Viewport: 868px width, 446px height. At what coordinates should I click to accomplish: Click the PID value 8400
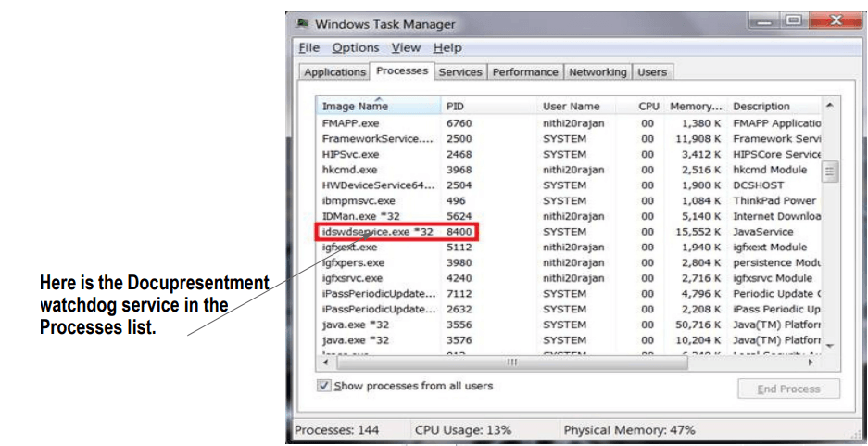click(459, 232)
